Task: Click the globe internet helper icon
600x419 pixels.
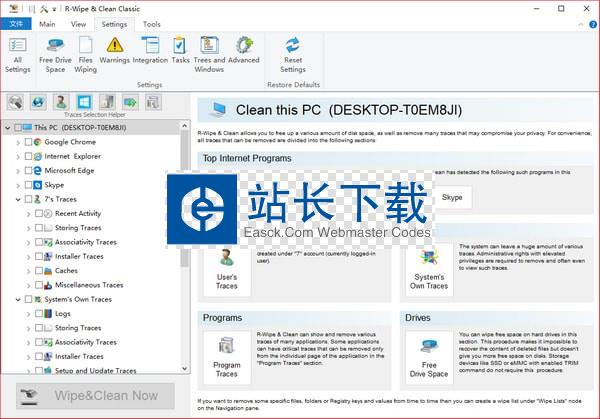Action: (38, 102)
